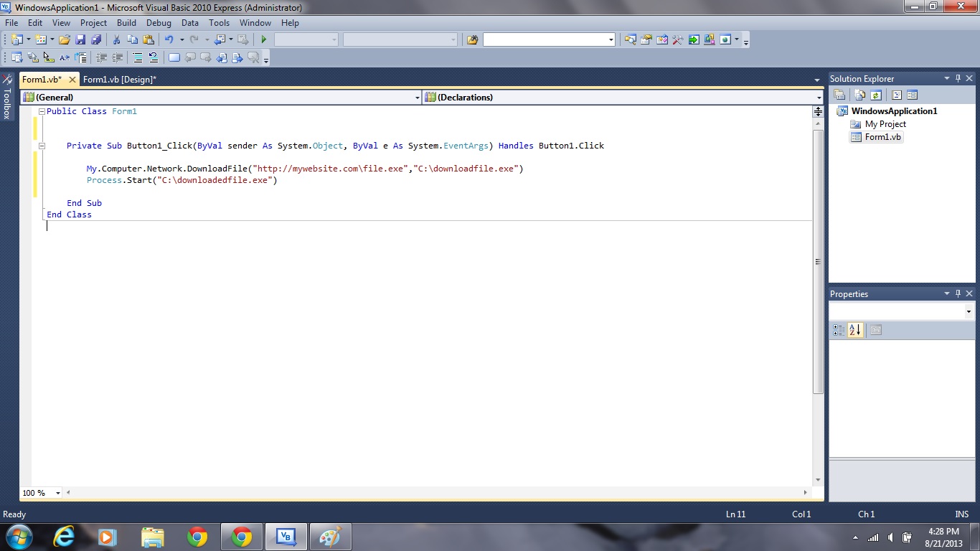The width and height of the screenshot is (980, 551).
Task: Open Paint from the taskbar
Action: (x=329, y=537)
